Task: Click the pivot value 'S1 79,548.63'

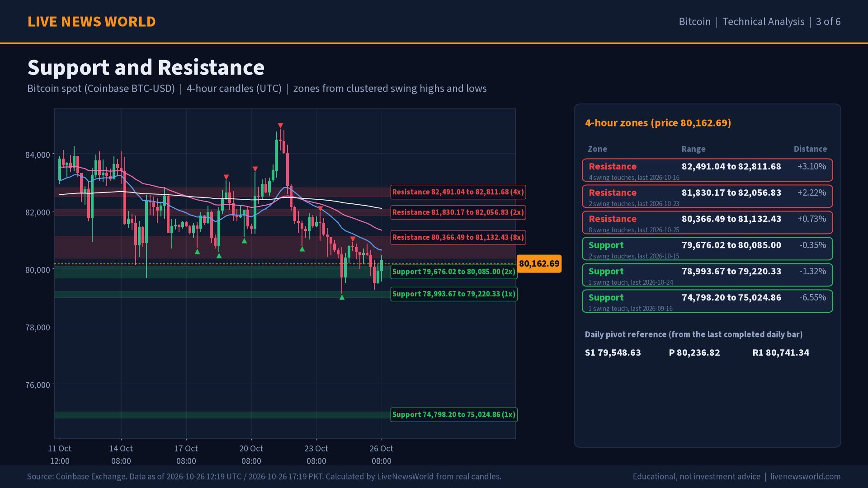Action: (613, 353)
